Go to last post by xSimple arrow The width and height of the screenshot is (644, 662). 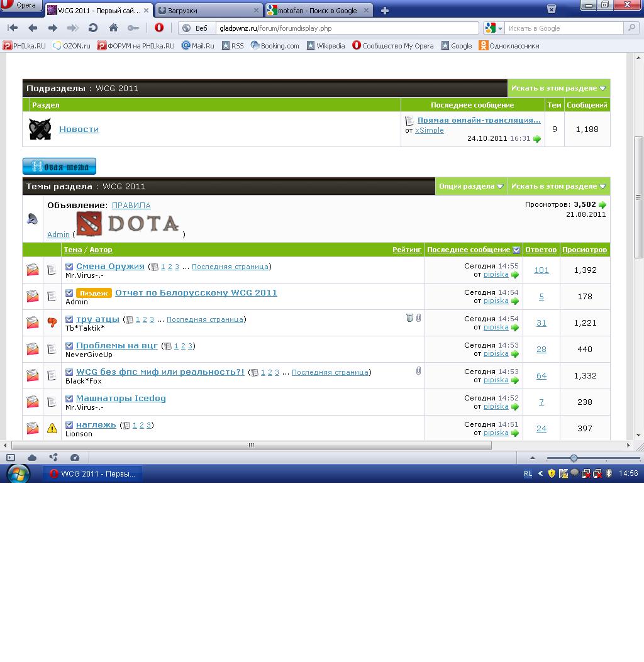pyautogui.click(x=536, y=138)
